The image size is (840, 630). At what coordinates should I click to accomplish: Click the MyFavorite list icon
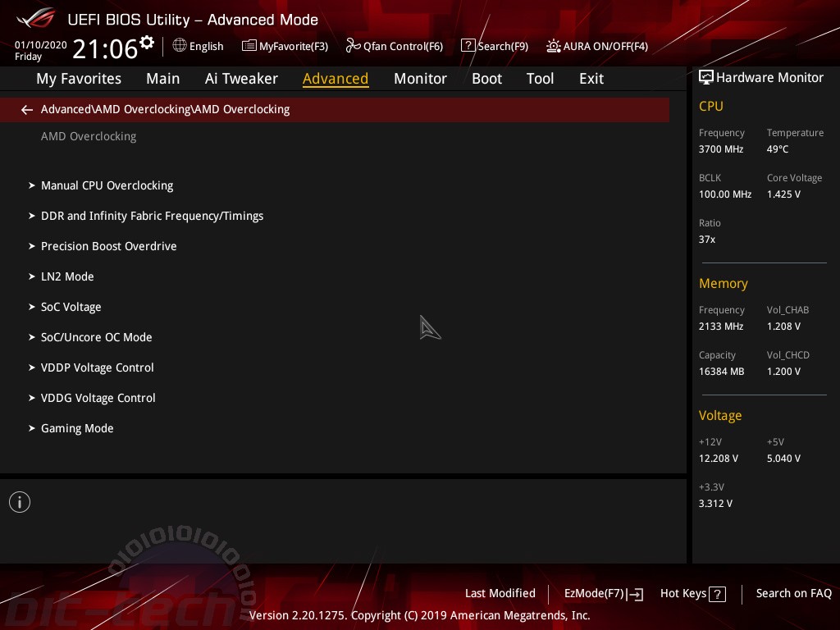click(x=249, y=46)
